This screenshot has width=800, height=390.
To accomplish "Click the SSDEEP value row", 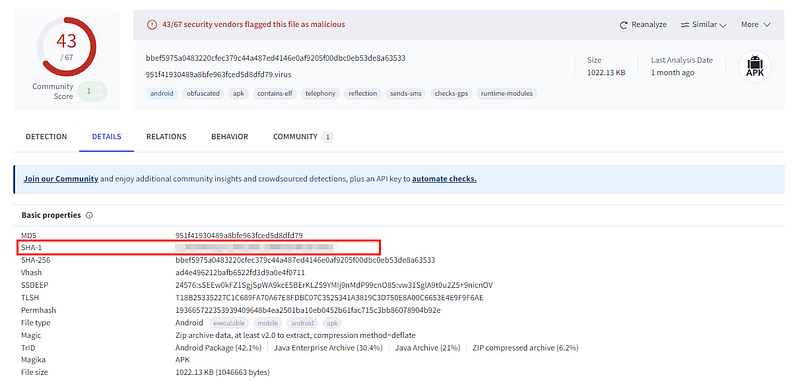I will [334, 285].
